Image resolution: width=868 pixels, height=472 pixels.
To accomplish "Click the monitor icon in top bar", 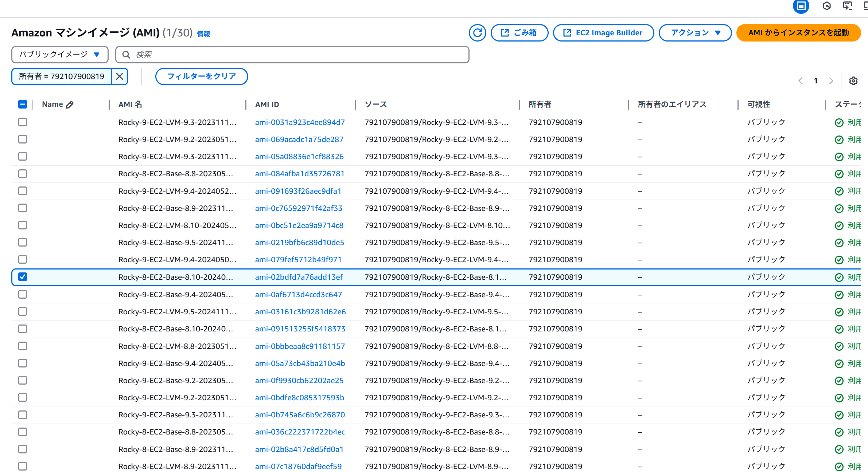I will 847,6.
